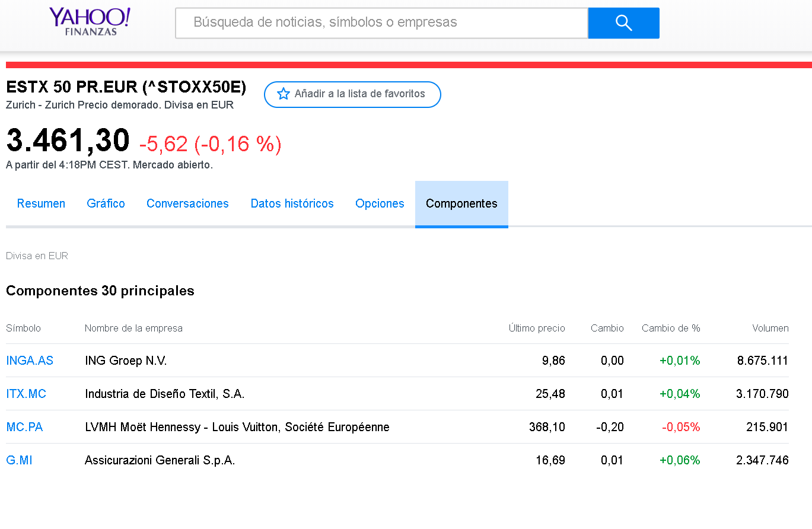Image resolution: width=812 pixels, height=529 pixels.
Task: Click the Generali volume 2.347.746
Action: 763,460
